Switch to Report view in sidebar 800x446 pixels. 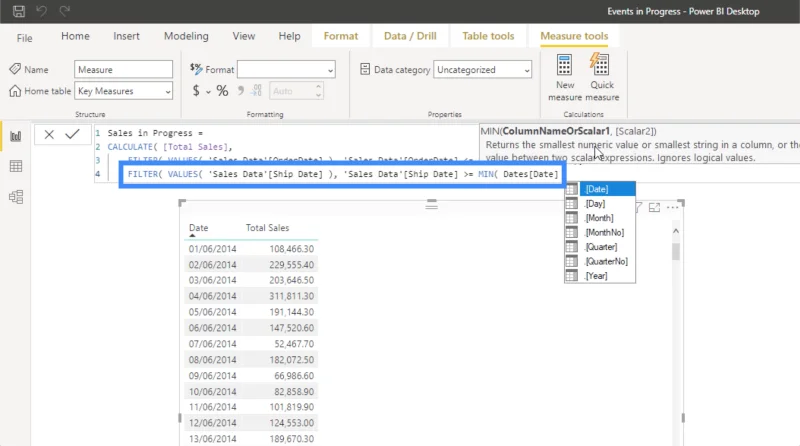point(16,136)
